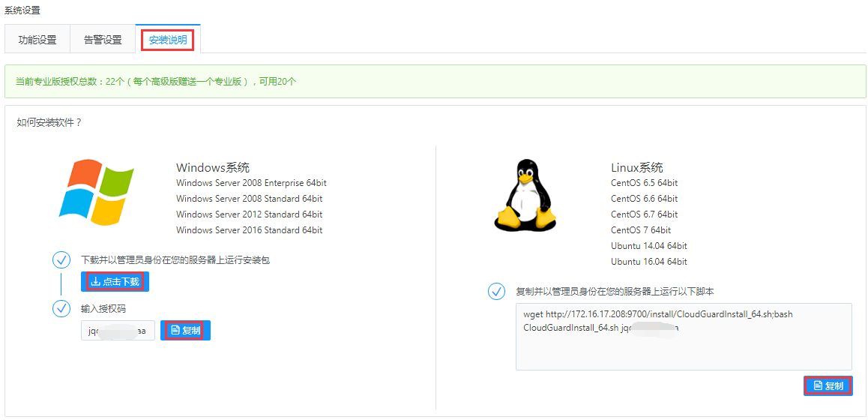Click the Windows logo image
Screen dimensions: 868x420
(x=97, y=192)
